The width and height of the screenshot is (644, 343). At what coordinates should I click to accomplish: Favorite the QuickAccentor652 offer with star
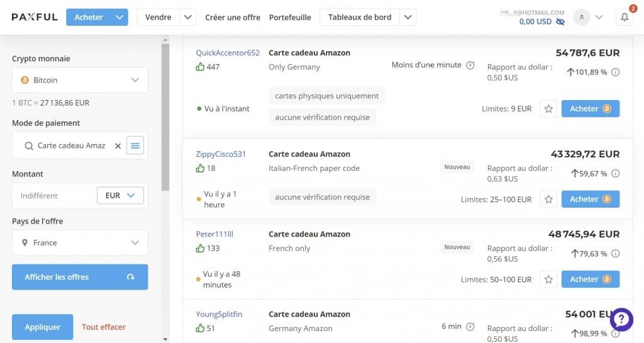coord(548,109)
